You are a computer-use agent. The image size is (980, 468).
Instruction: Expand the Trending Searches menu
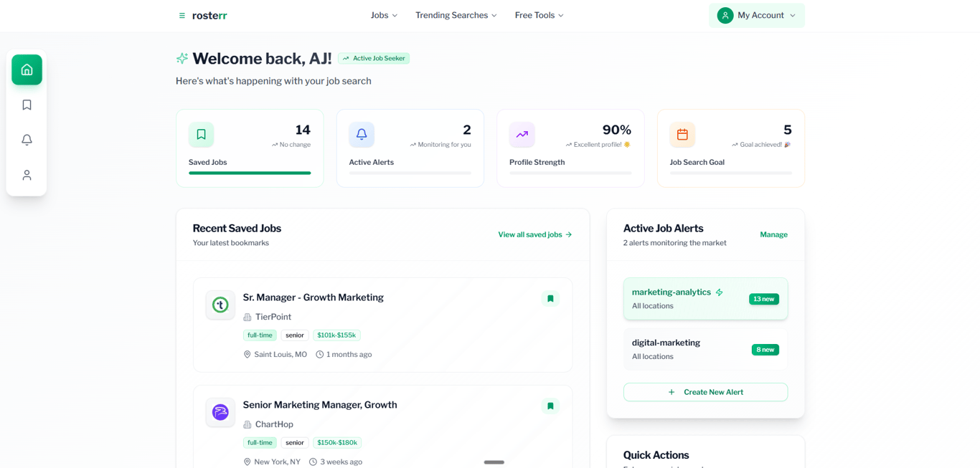point(456,15)
